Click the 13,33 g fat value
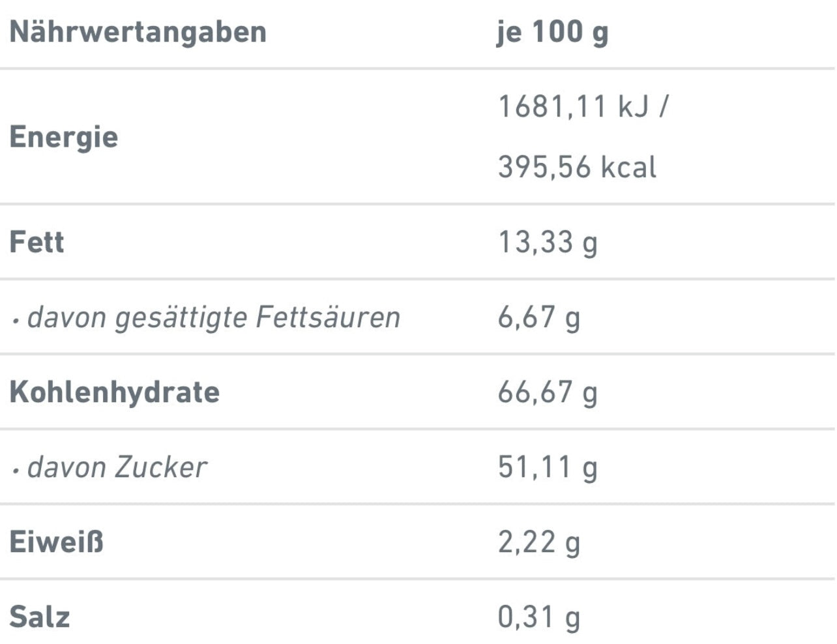Image resolution: width=837 pixels, height=644 pixels. (548, 242)
